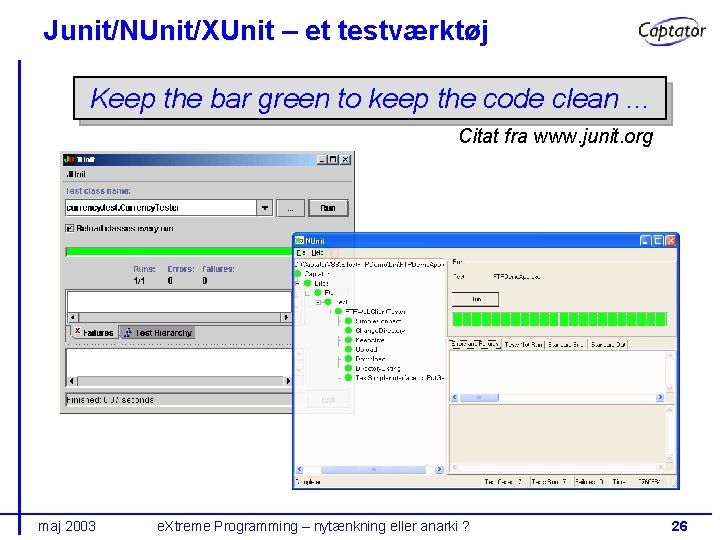Click left arrow of JUnit lower trace scrollbar

pos(72,381)
